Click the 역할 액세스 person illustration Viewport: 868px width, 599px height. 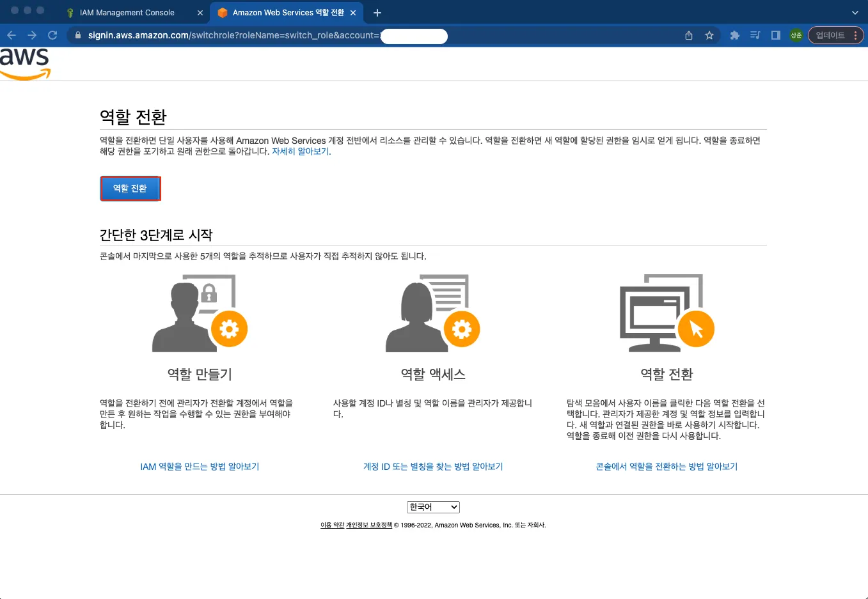433,313
